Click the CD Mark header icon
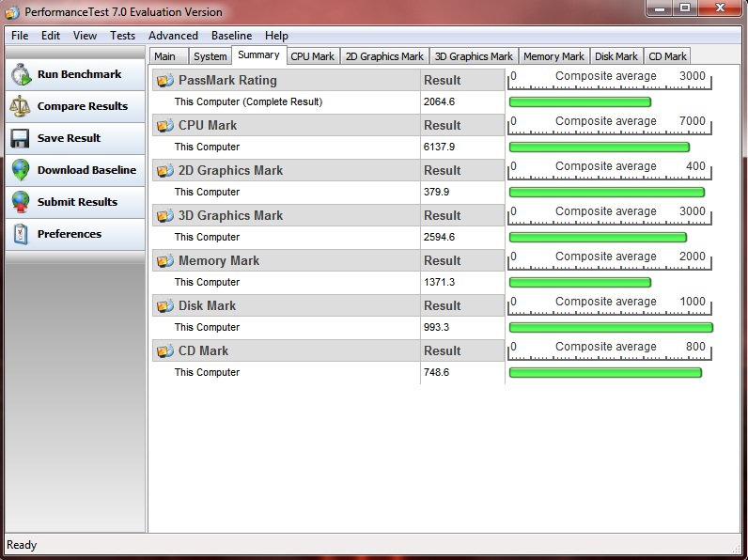 165,350
